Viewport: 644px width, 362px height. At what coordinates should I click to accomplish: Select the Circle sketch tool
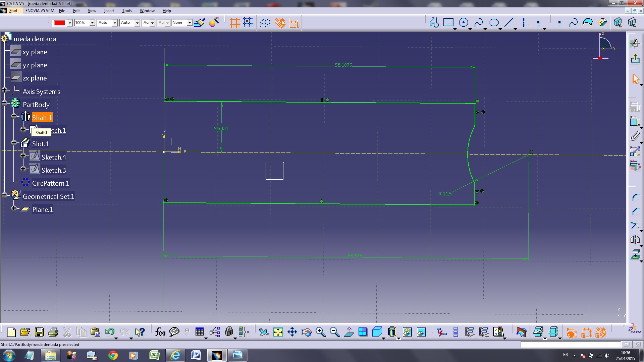click(x=464, y=22)
